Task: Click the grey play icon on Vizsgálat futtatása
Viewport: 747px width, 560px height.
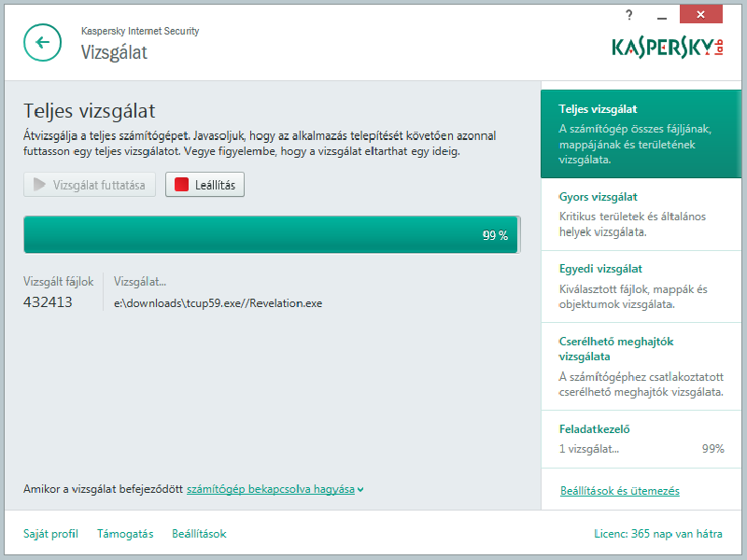Action: (x=39, y=185)
